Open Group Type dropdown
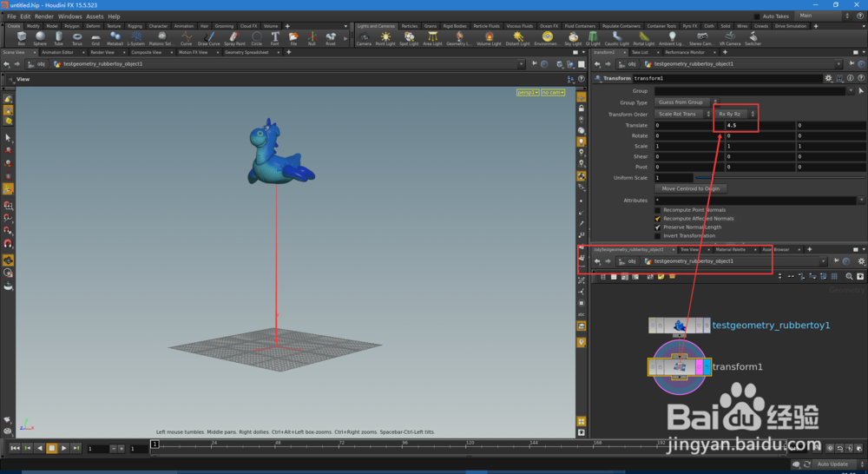 tap(686, 102)
